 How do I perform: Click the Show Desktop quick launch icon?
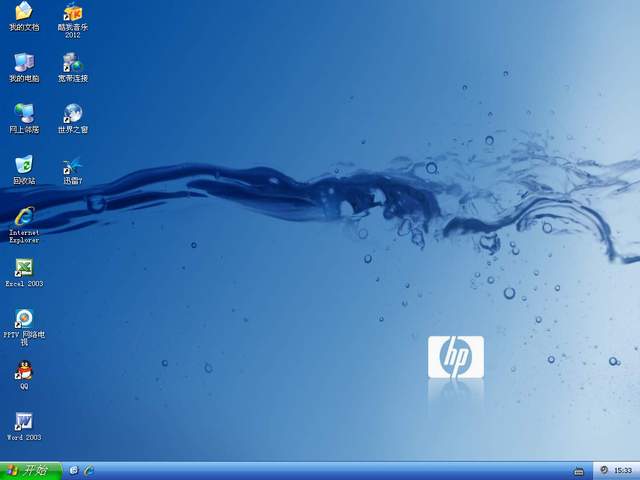coord(74,470)
